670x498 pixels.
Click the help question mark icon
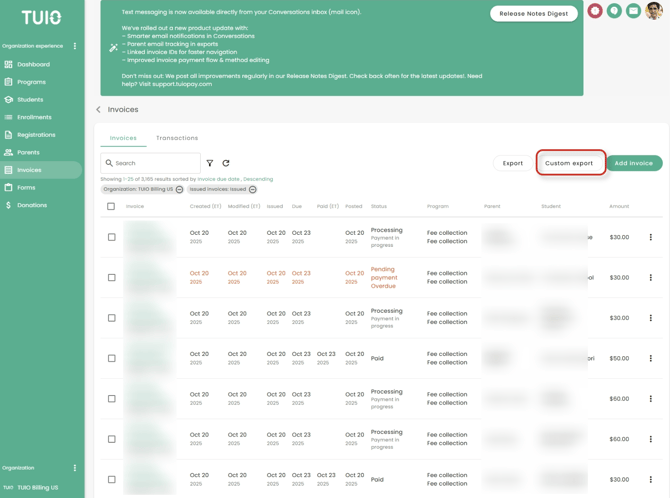click(614, 11)
